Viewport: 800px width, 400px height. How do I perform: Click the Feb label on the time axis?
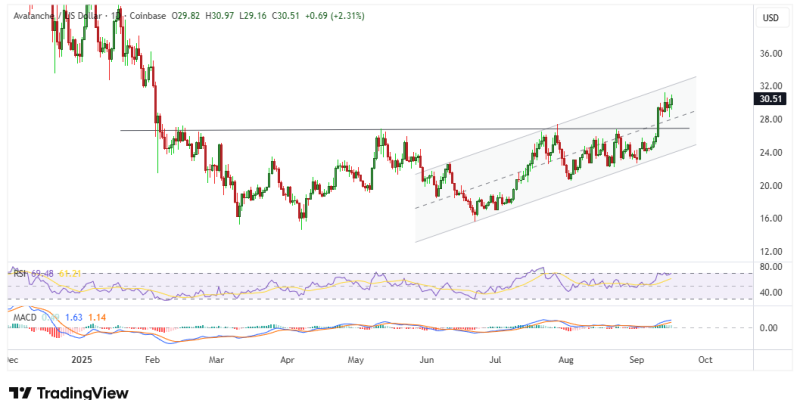tap(153, 360)
